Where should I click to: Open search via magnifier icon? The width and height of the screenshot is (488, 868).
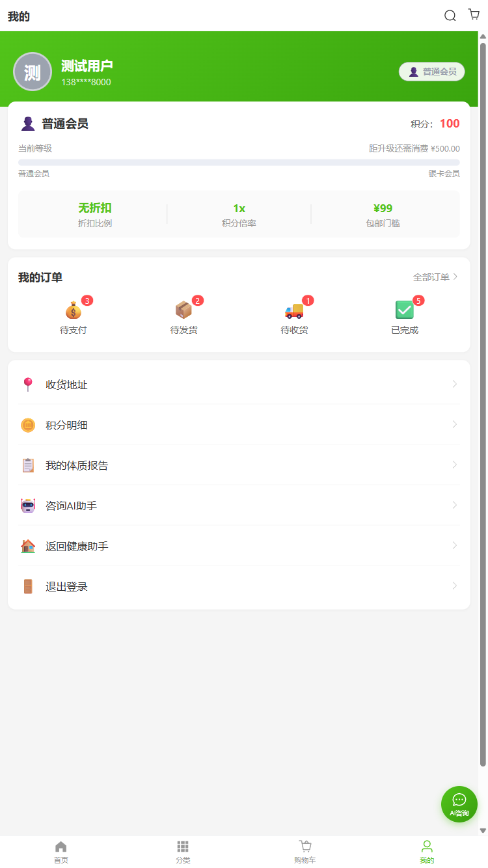point(450,16)
